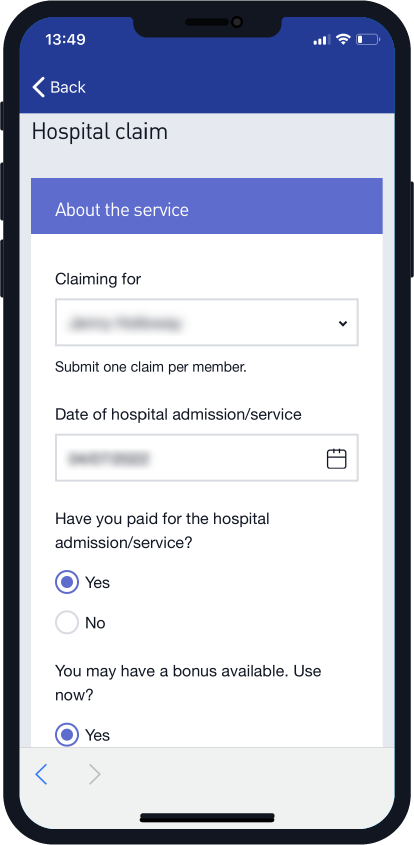Viewport: 414px width, 845px height.
Task: Click the Back text link
Action: [x=68, y=87]
